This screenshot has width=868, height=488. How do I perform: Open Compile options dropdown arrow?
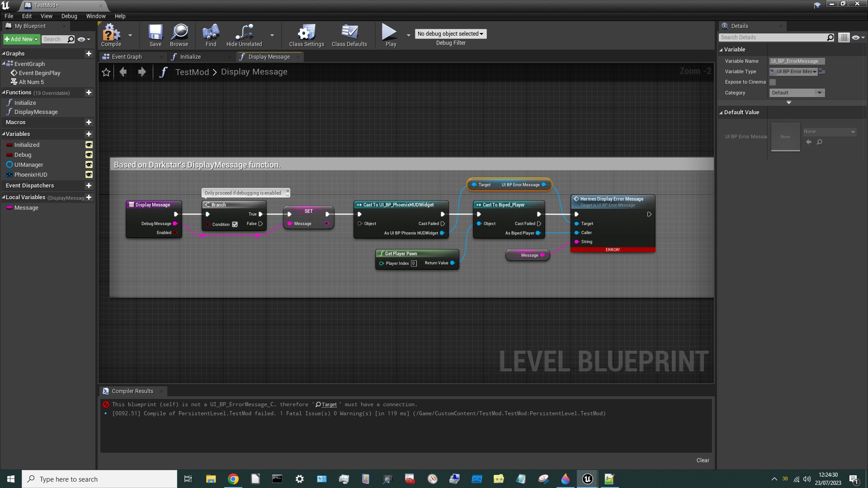tap(130, 35)
